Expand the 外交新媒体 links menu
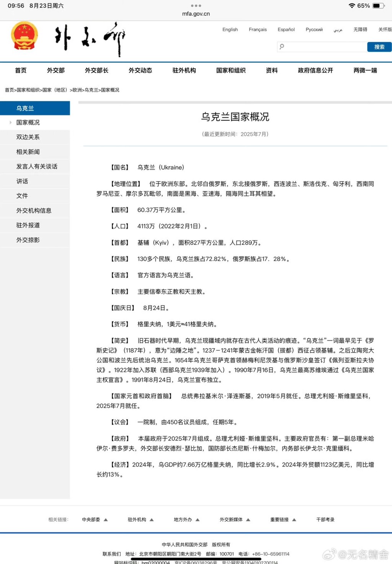This screenshot has height=564, width=392. tap(248, 520)
